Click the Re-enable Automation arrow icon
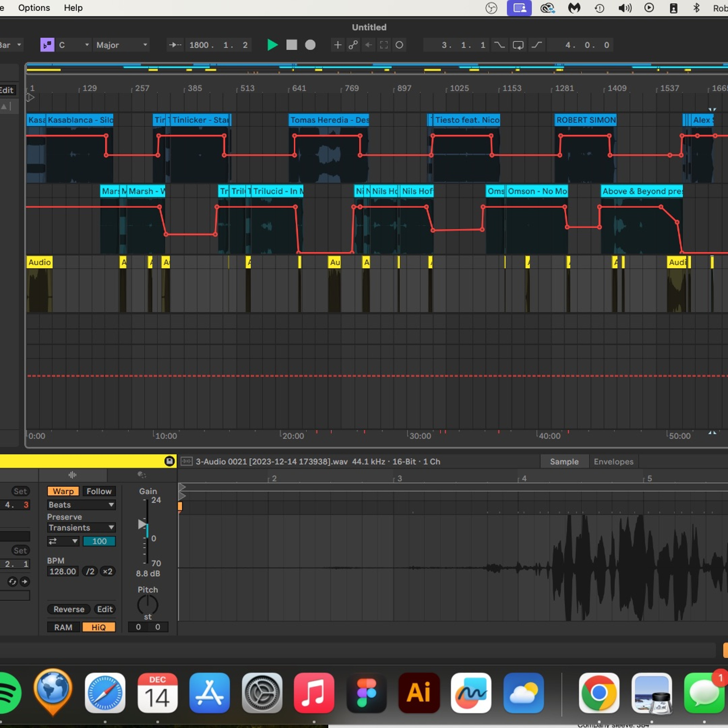 (369, 45)
